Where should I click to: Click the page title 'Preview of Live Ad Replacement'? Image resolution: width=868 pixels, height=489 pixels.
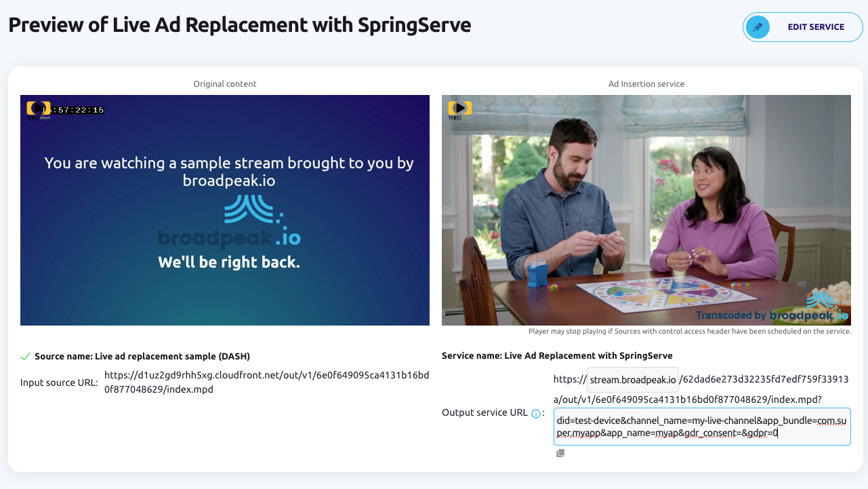(x=239, y=25)
